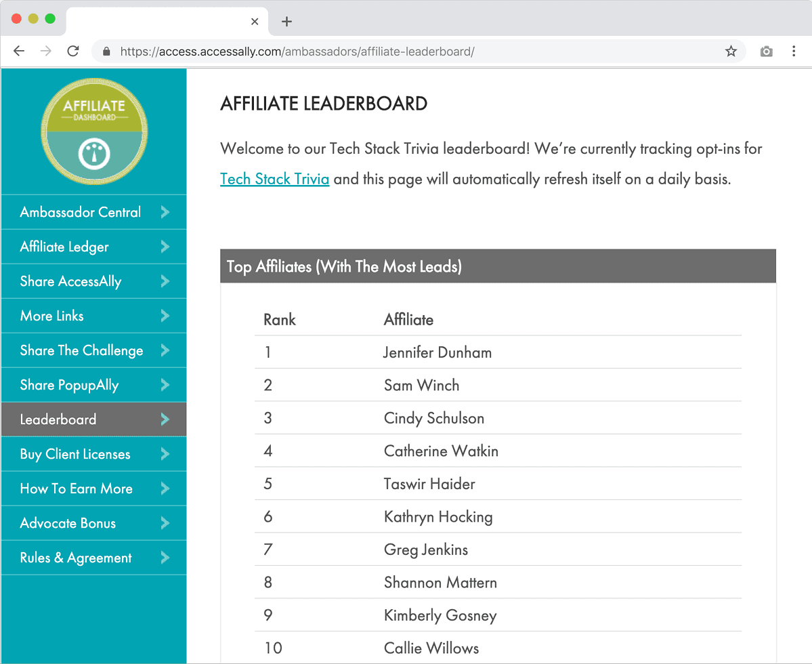Image resolution: width=812 pixels, height=664 pixels.
Task: Open the Tech Stack Trivia link
Action: (x=274, y=179)
